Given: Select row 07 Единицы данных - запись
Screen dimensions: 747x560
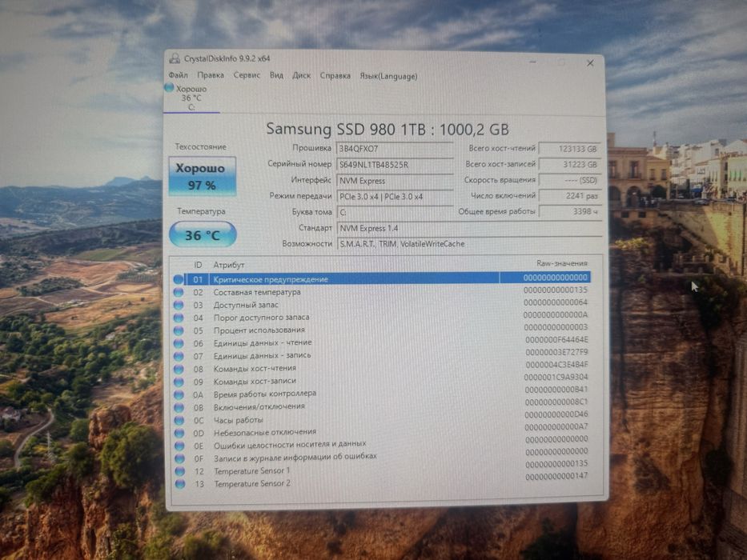Looking at the screenshot, I should coord(381,355).
